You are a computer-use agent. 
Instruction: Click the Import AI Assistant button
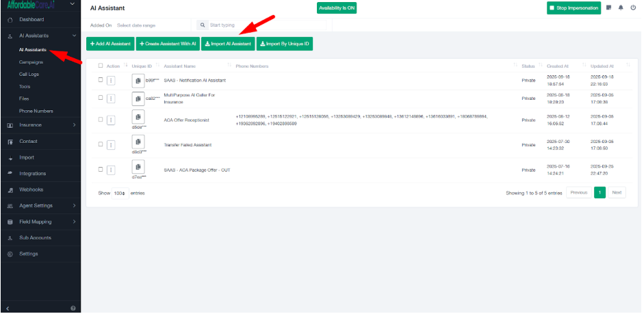tap(228, 44)
